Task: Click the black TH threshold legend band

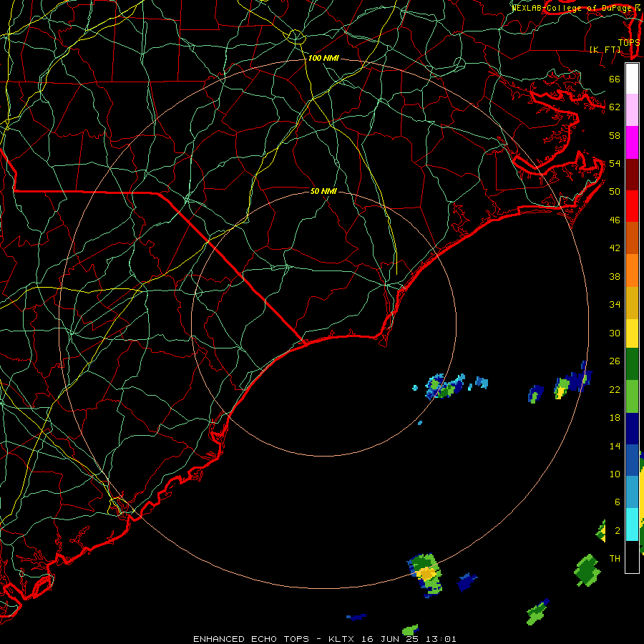Action: [632, 556]
